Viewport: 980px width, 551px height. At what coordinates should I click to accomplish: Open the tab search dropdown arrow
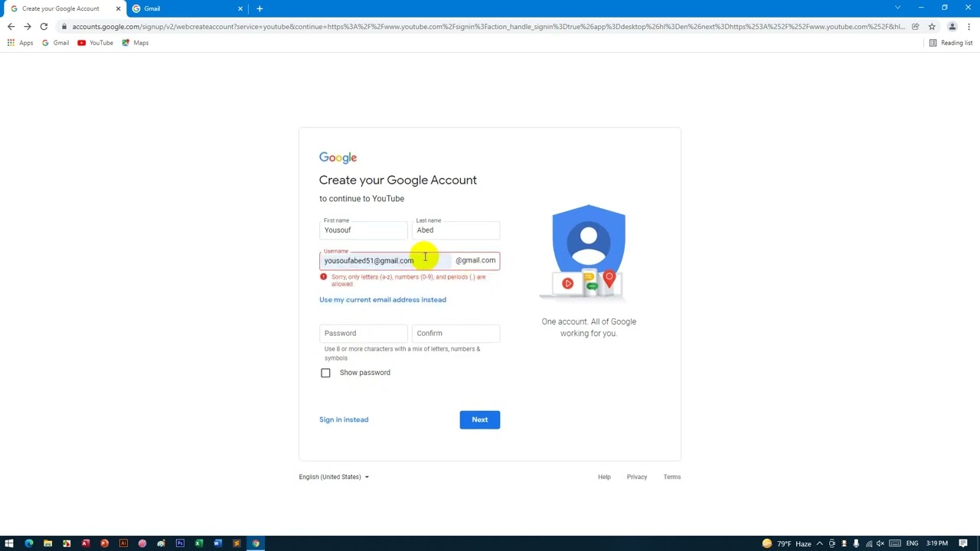tap(897, 8)
